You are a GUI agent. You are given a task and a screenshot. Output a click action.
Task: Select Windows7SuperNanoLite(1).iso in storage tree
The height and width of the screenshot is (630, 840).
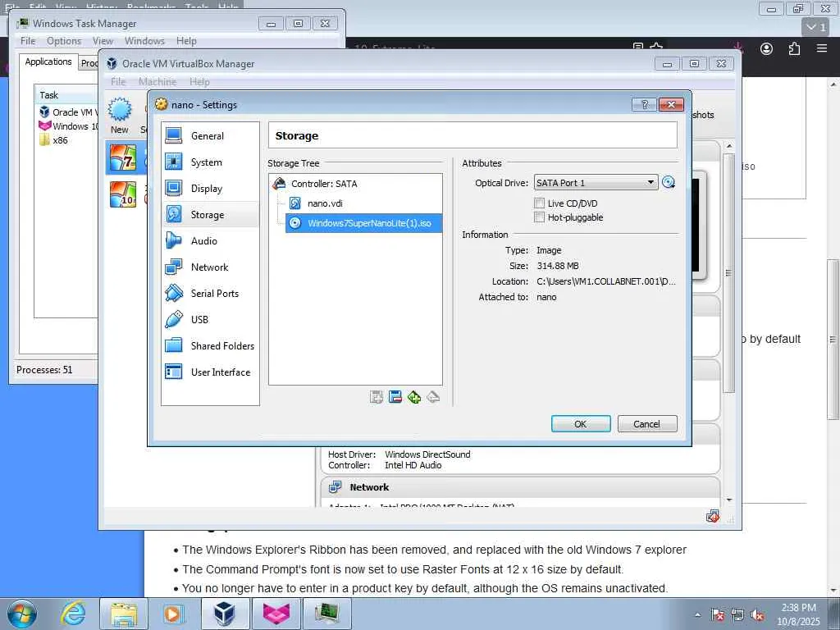point(363,223)
